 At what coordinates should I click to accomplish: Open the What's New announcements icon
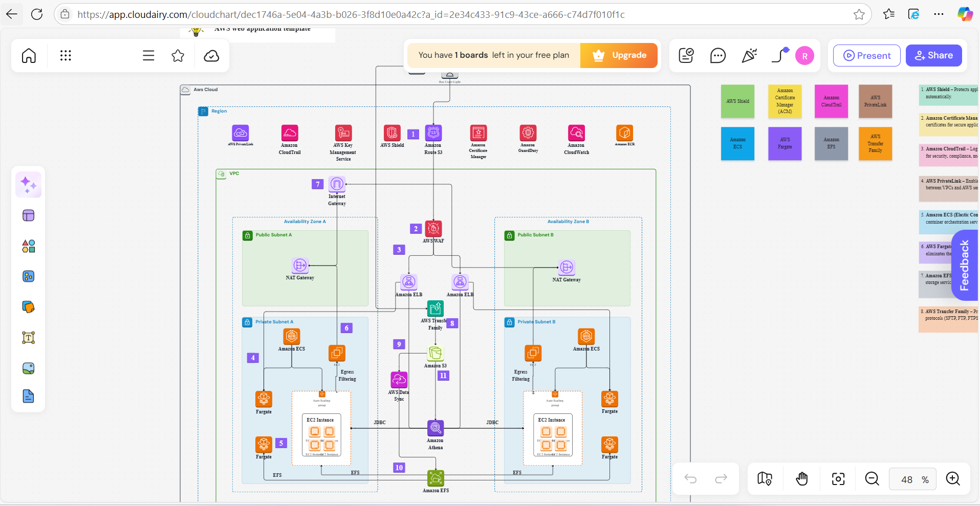[x=749, y=55]
